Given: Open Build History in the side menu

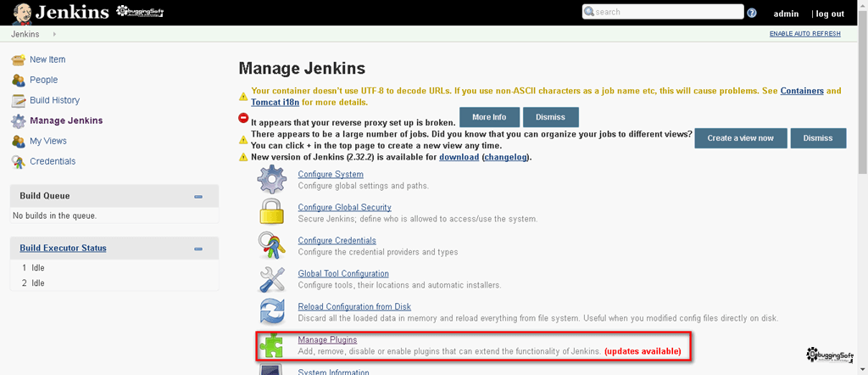Looking at the screenshot, I should point(55,100).
